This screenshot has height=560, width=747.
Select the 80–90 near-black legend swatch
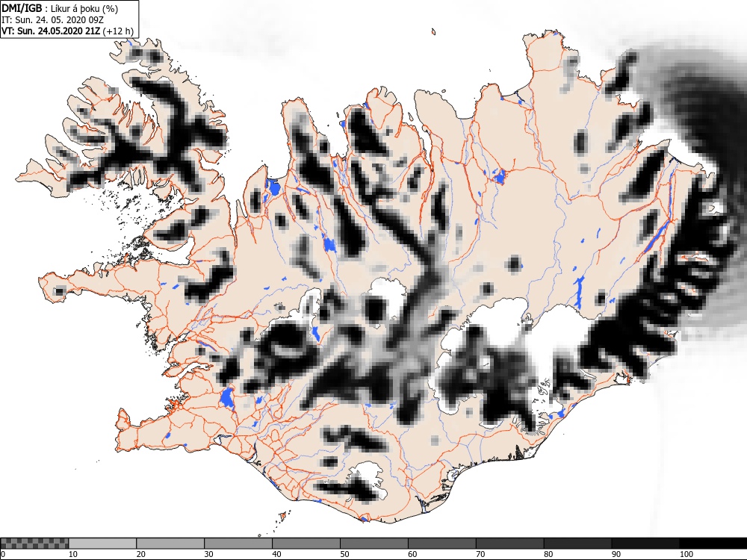(577, 544)
